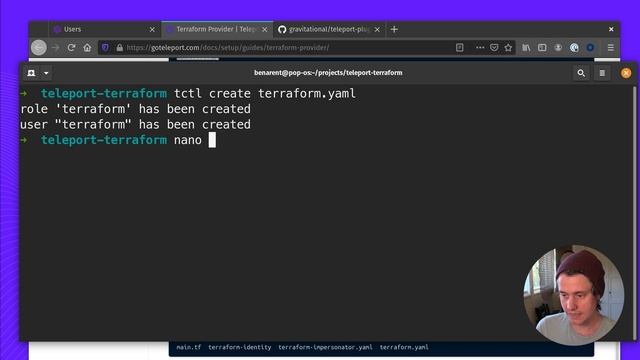The width and height of the screenshot is (640, 360).
Task: Switch to gravitational/teleport-plugins GitHub tab
Action: point(329,29)
